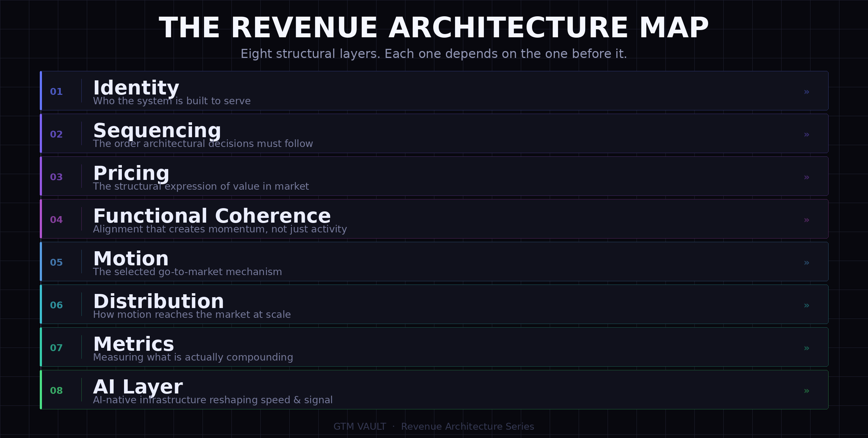Click the AI Layer row chevron icon

806,391
